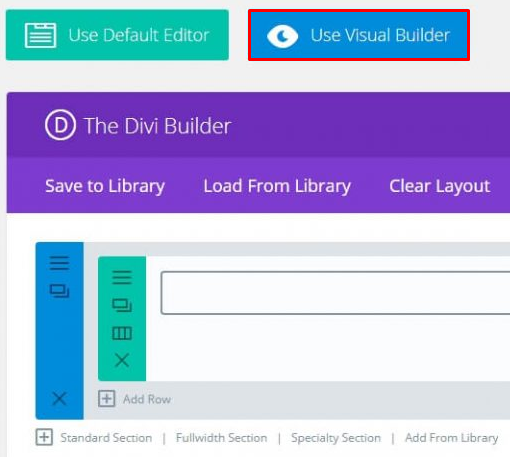
Task: Click plus icon beside Standard Section
Action: coord(44,437)
